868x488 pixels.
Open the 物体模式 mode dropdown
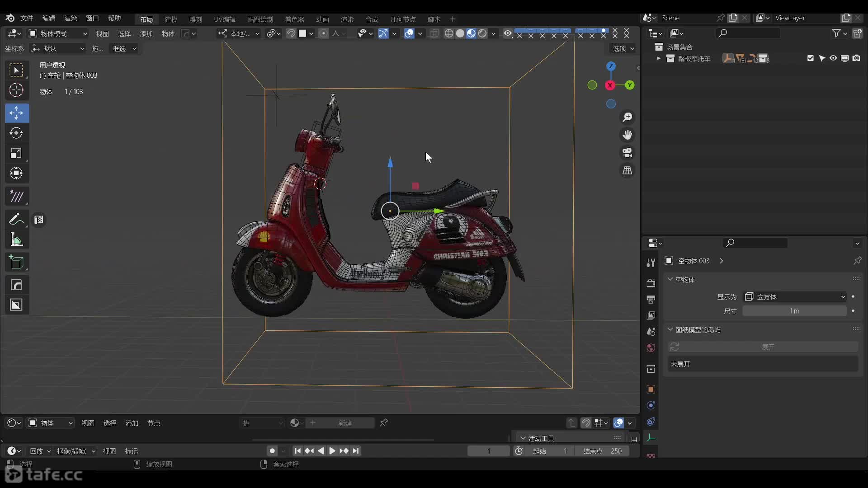pyautogui.click(x=58, y=33)
